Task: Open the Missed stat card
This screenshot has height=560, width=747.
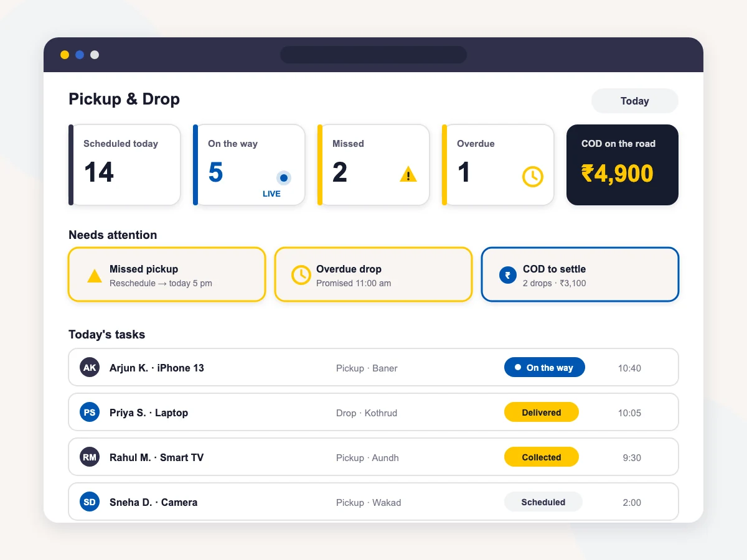Action: [374, 165]
